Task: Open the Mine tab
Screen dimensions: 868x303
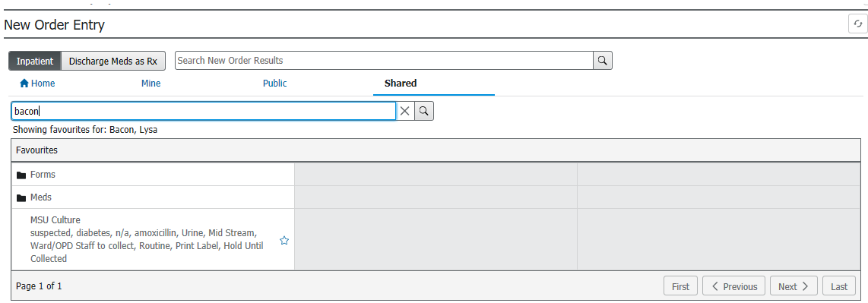Action: pyautogui.click(x=151, y=84)
